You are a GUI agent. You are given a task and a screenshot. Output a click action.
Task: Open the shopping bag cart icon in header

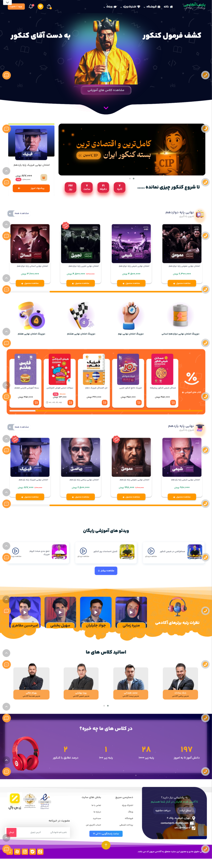[x=49, y=6]
